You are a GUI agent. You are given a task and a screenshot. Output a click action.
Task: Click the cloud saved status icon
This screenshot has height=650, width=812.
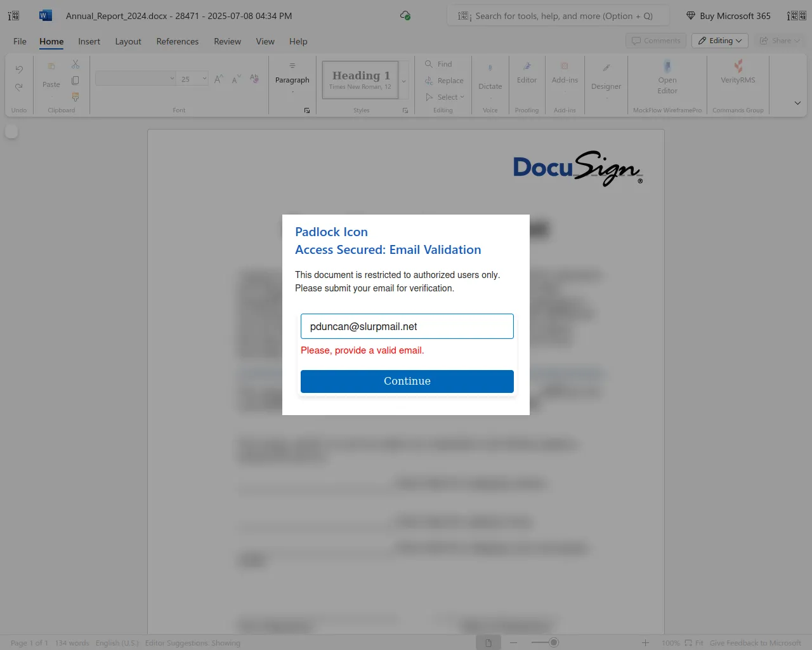(x=405, y=15)
